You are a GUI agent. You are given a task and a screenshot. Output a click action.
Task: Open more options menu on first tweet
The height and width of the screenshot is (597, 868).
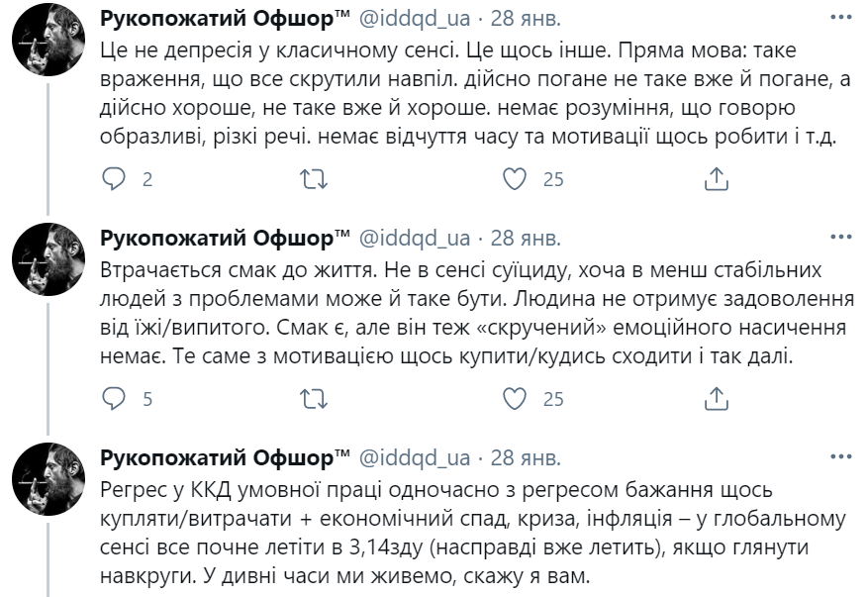[839, 19]
